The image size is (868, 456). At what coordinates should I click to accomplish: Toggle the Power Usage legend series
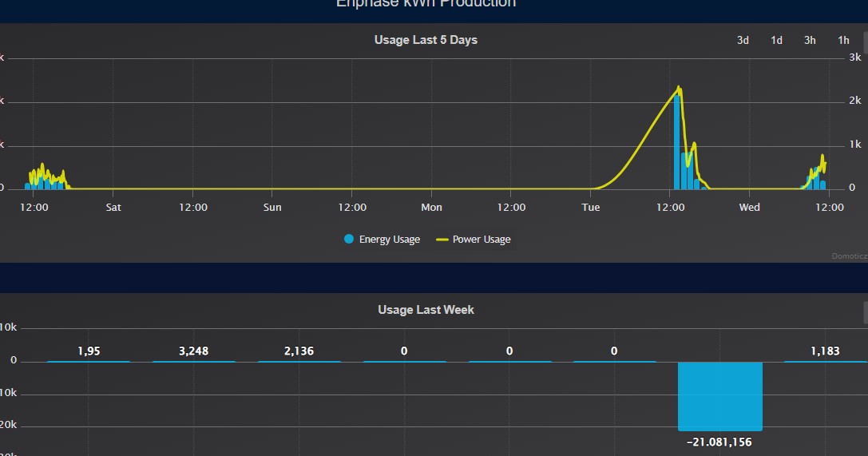tap(474, 239)
